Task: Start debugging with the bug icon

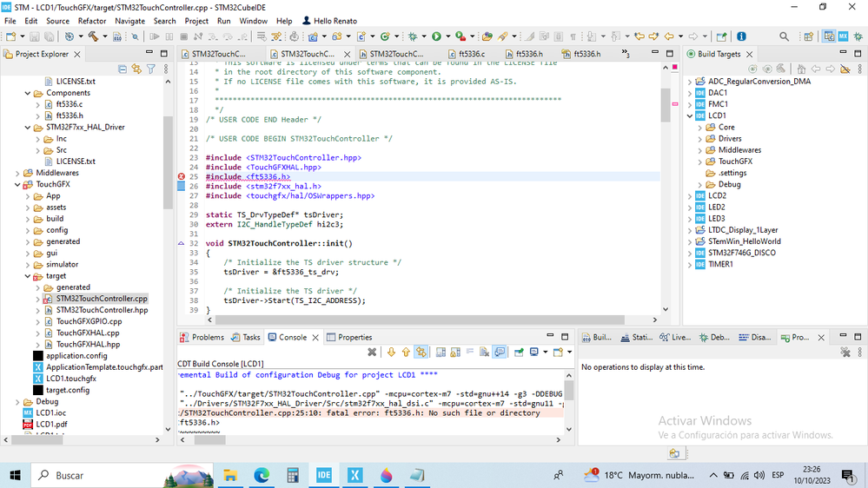Action: click(x=413, y=36)
